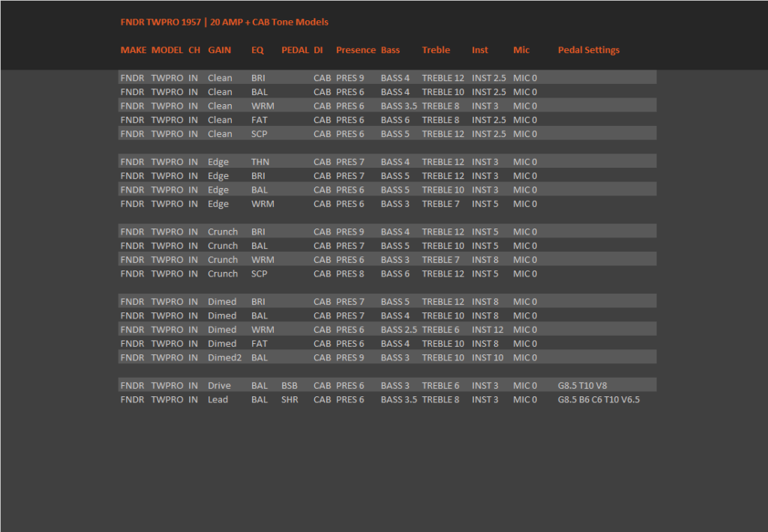
Task: Select the BSB pedal cell
Action: [289, 386]
